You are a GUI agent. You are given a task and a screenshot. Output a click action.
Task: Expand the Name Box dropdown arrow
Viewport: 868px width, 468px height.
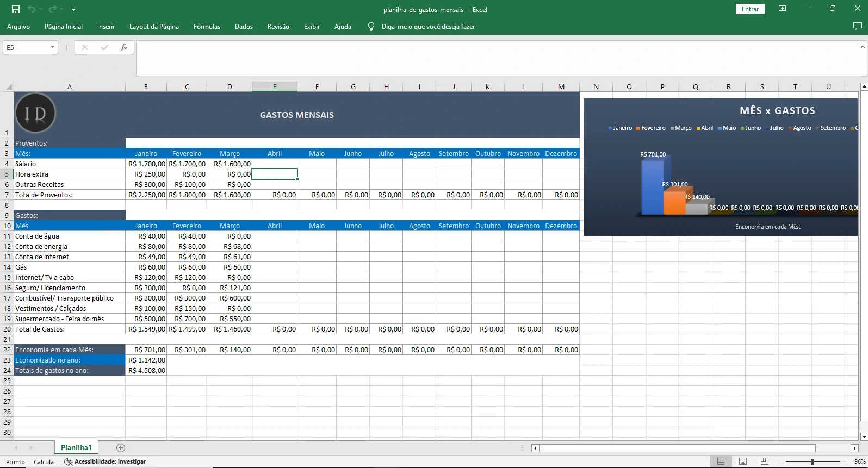[x=52, y=47]
